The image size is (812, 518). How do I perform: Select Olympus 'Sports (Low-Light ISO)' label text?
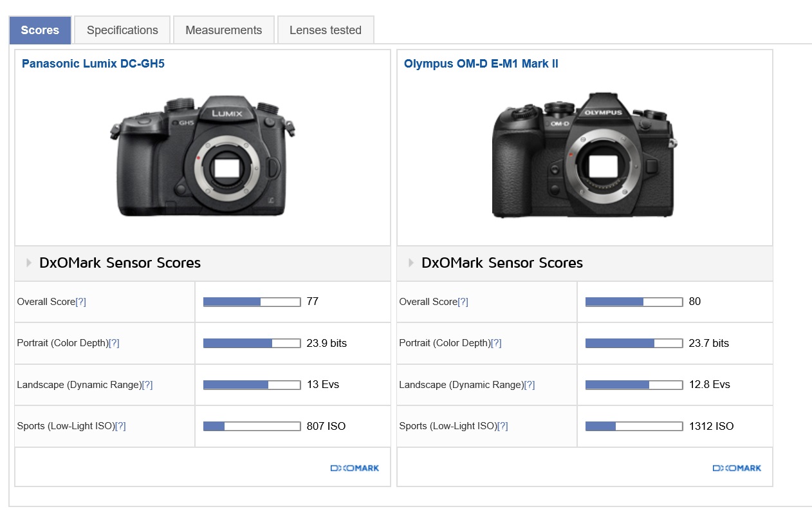click(448, 426)
